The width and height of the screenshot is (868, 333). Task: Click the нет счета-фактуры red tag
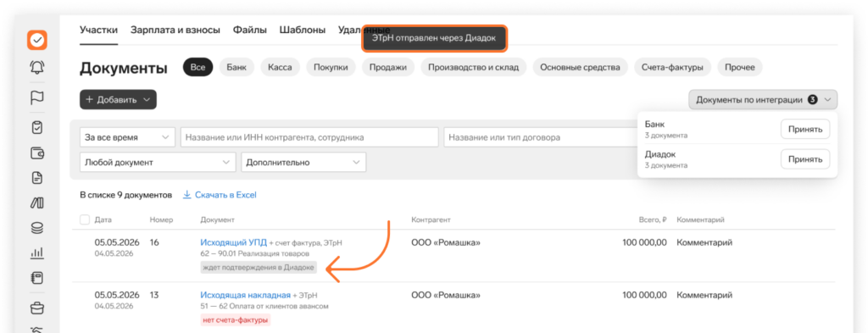pyautogui.click(x=236, y=319)
